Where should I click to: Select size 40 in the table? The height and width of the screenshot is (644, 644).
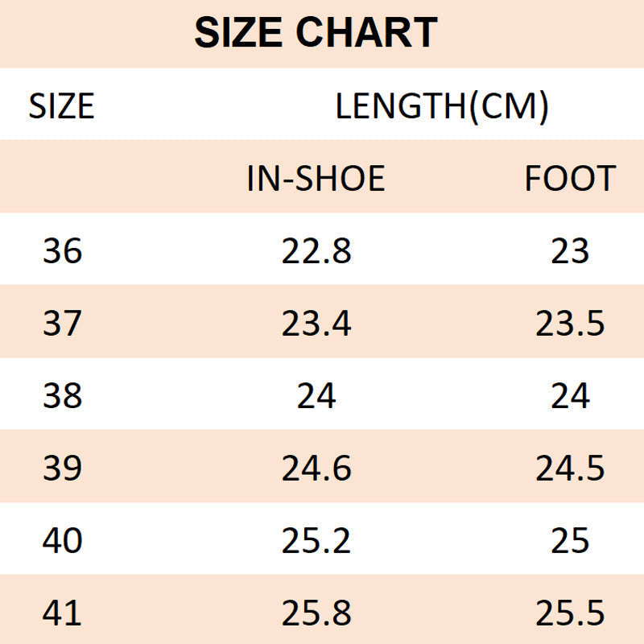pyautogui.click(x=62, y=541)
